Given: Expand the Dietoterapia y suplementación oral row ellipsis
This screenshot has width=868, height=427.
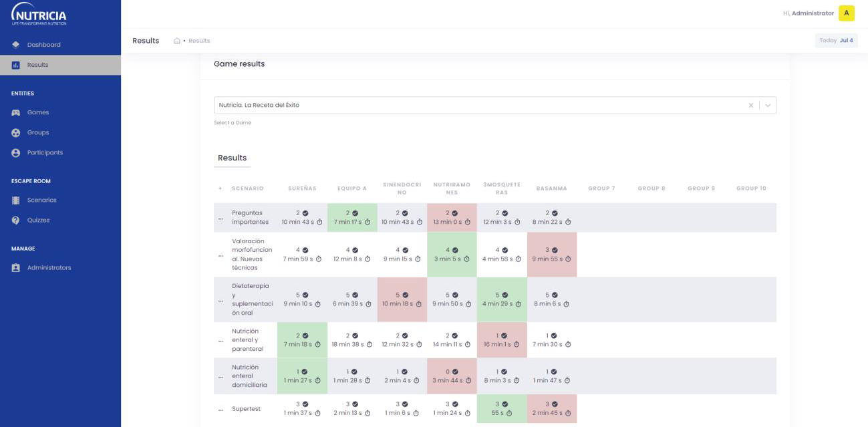Looking at the screenshot, I should pyautogui.click(x=221, y=299).
